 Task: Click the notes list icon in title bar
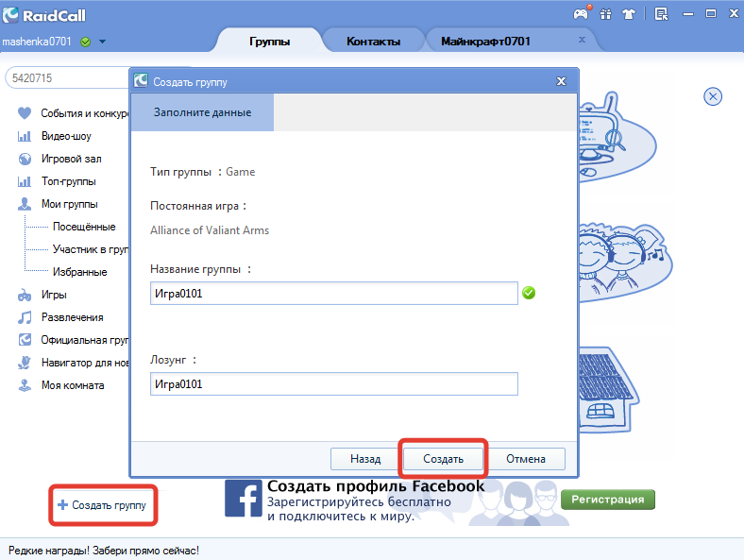(661, 14)
